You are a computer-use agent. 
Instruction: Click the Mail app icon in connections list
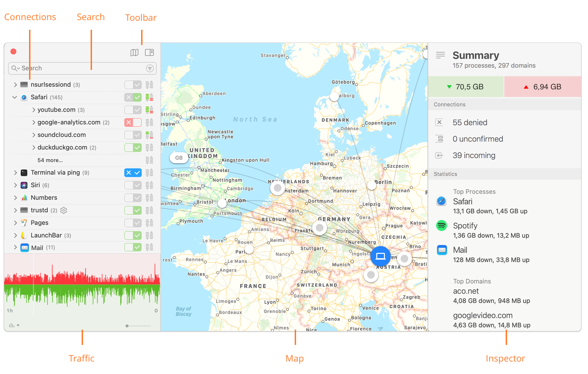click(x=24, y=248)
